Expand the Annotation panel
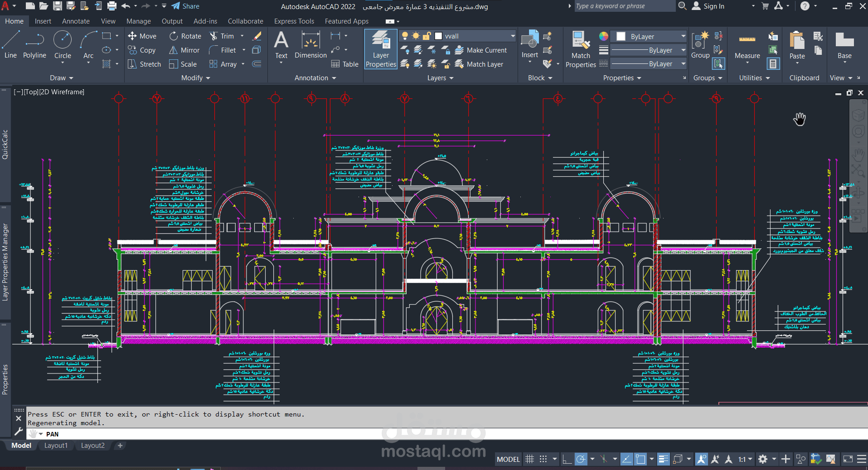Screen dimensions: 868x470 (315, 78)
